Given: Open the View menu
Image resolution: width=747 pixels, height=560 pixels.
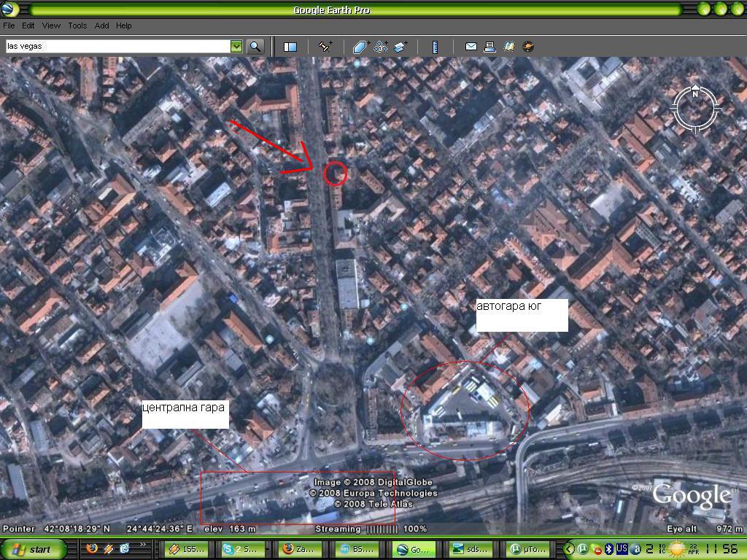Looking at the screenshot, I should [51, 26].
